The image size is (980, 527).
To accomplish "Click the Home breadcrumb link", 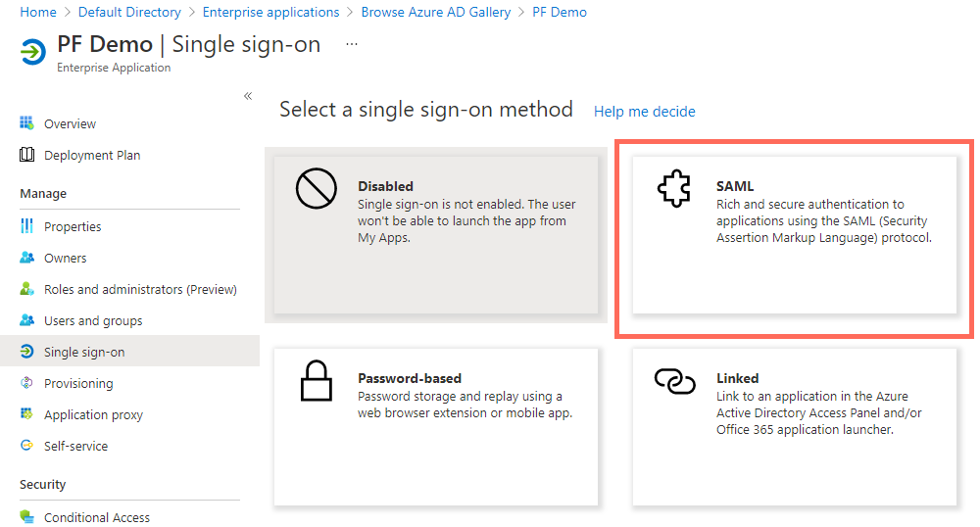I will point(38,12).
